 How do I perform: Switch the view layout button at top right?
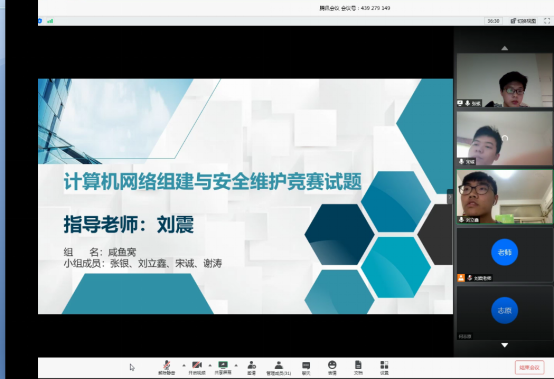click(x=523, y=21)
